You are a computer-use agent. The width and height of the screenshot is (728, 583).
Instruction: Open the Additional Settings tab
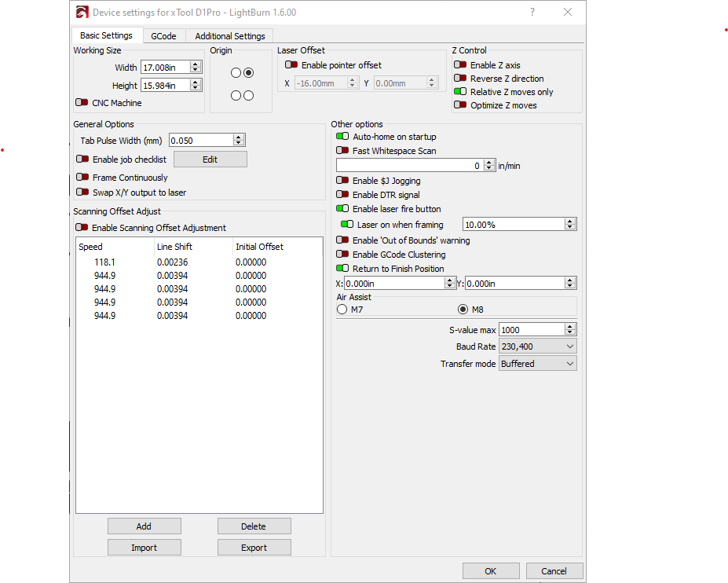229,35
